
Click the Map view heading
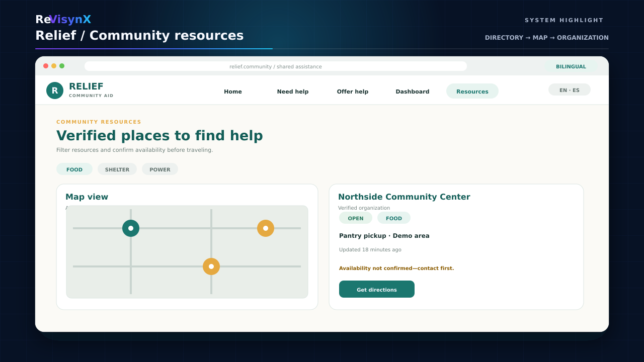pyautogui.click(x=87, y=197)
